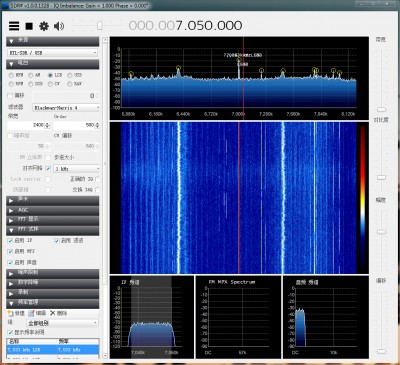
Task: Click the left panel's up scroll arrow
Action: (x=105, y=40)
